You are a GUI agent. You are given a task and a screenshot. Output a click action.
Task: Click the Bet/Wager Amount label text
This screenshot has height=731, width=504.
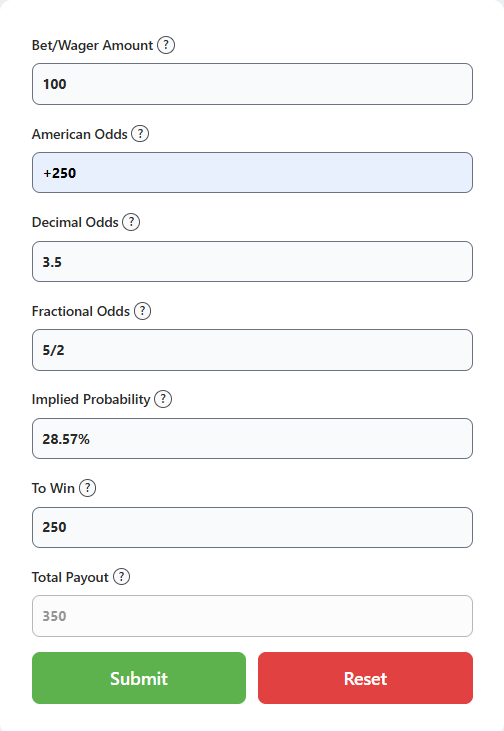92,45
